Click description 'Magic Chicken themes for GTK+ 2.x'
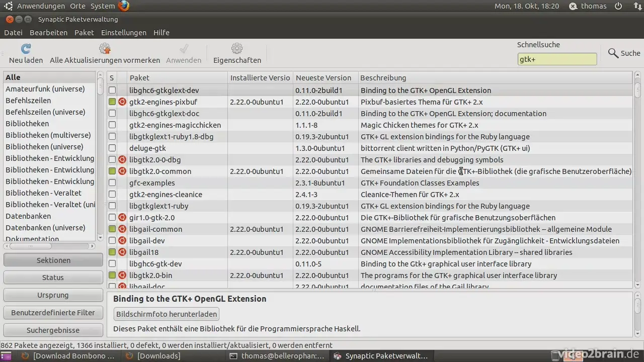644x362 pixels. (x=419, y=125)
